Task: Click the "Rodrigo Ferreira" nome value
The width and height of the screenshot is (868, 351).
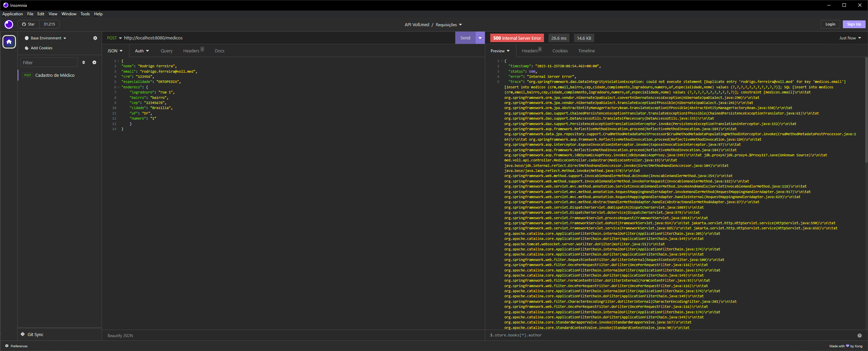Action: tap(156, 66)
